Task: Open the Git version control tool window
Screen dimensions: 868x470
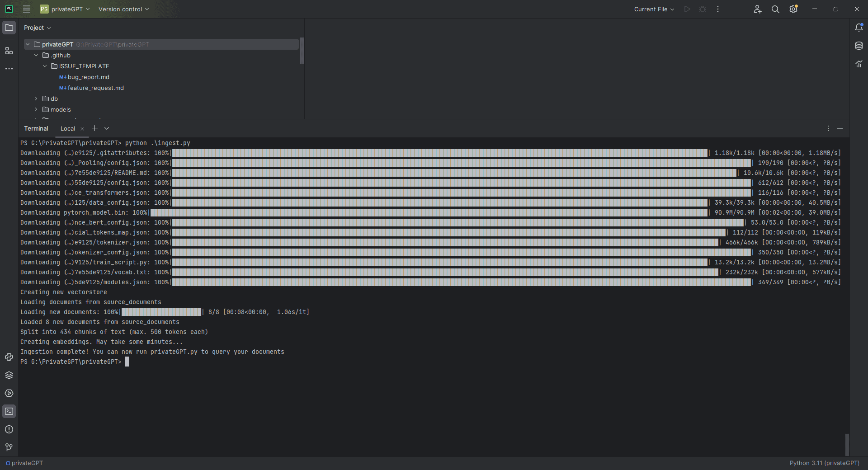Action: click(9, 447)
